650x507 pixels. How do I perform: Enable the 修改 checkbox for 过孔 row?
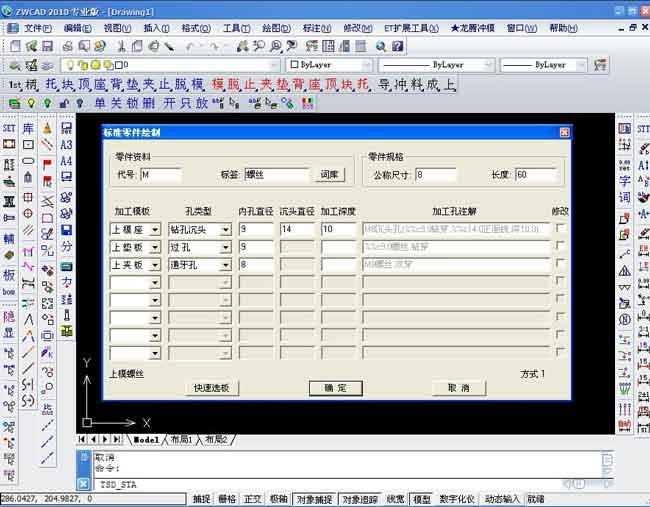tap(560, 247)
